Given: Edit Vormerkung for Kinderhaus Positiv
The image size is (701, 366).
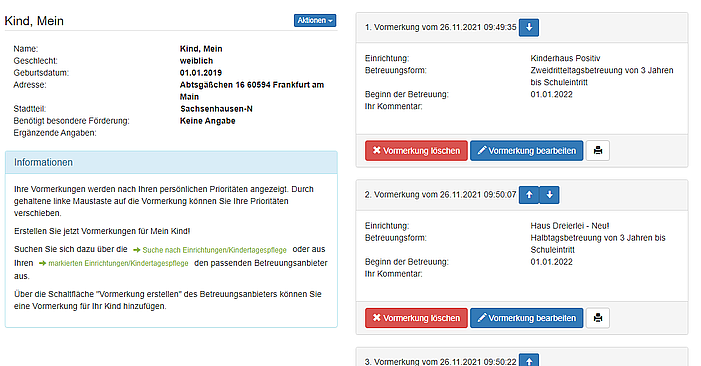Looking at the screenshot, I should click(x=527, y=151).
